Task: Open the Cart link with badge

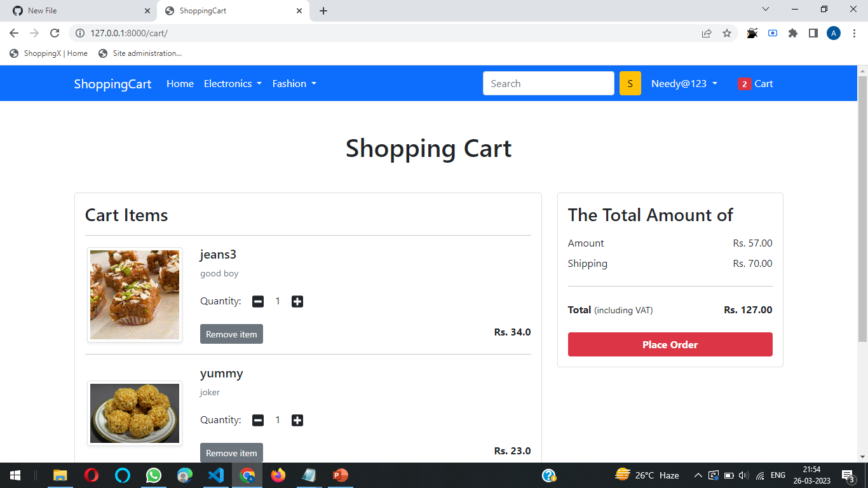Action: coord(756,83)
